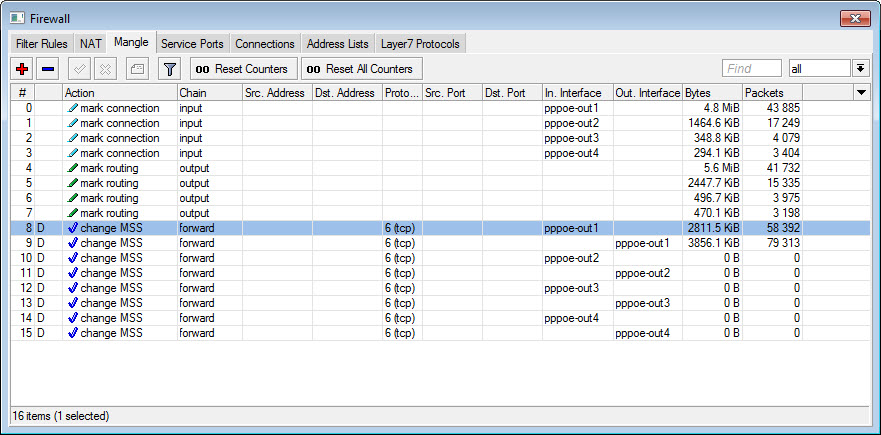
Task: Click the change MSS icon in row 8
Action: click(x=72, y=228)
